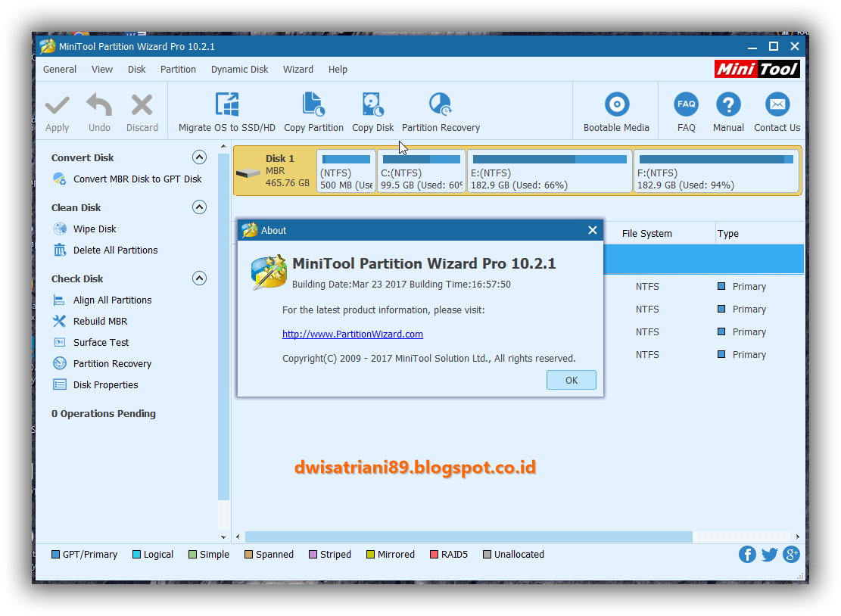
Task: Open the Dynamic Disk menu
Action: tap(239, 69)
